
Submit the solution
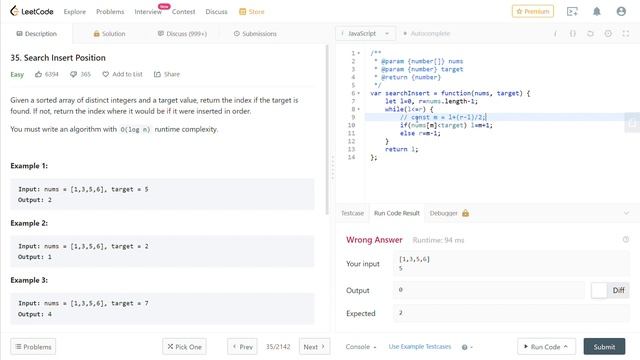604,347
